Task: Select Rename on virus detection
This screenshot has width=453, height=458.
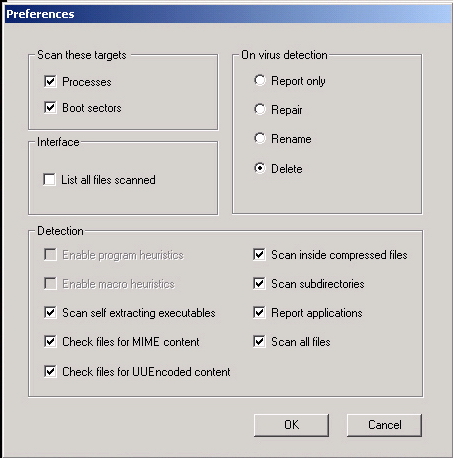Action: 260,138
